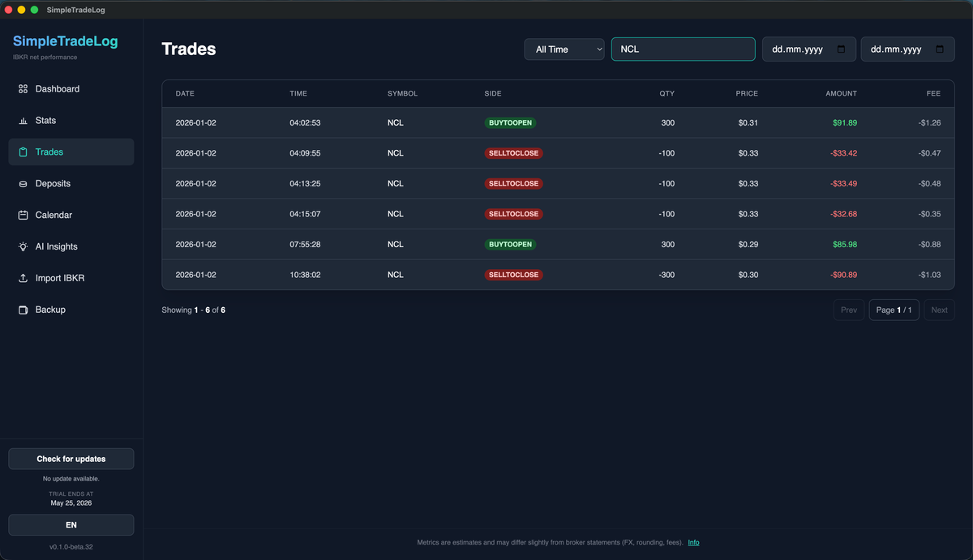The width and height of the screenshot is (973, 560).
Task: Click the SELLTOCLOSE badge at 10:38:02
Action: pos(513,275)
